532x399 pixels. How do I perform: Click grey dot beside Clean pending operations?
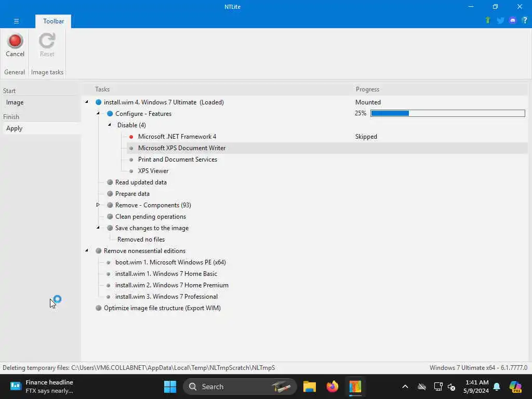(x=110, y=217)
